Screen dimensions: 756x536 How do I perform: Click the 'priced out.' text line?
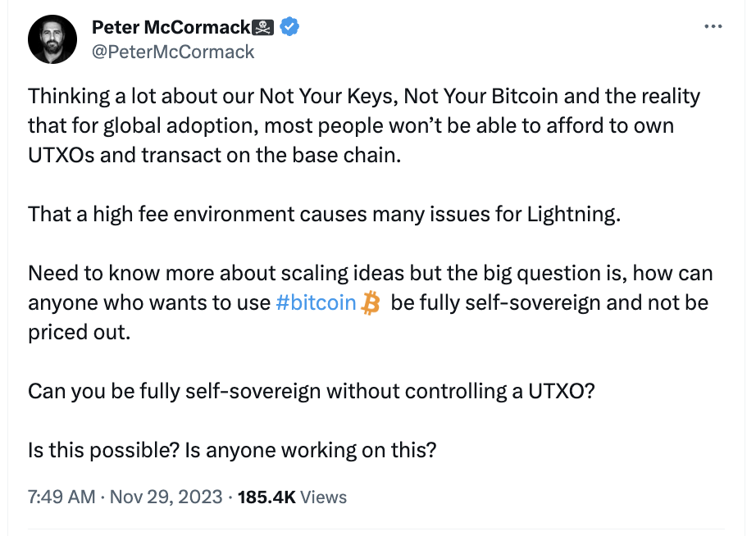tap(79, 332)
